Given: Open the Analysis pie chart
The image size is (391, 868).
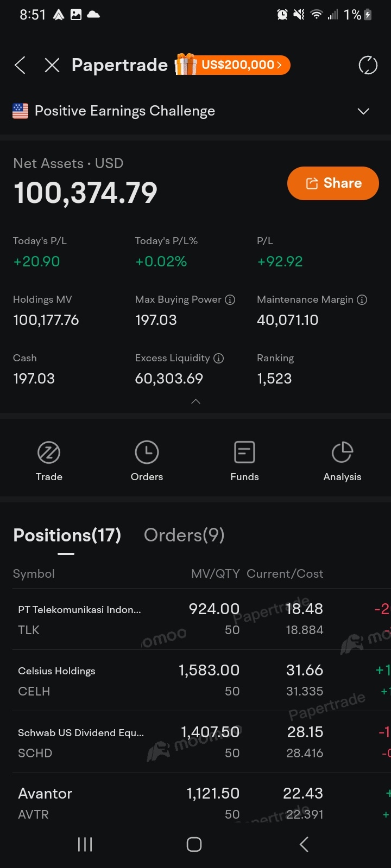Looking at the screenshot, I should click(x=342, y=461).
